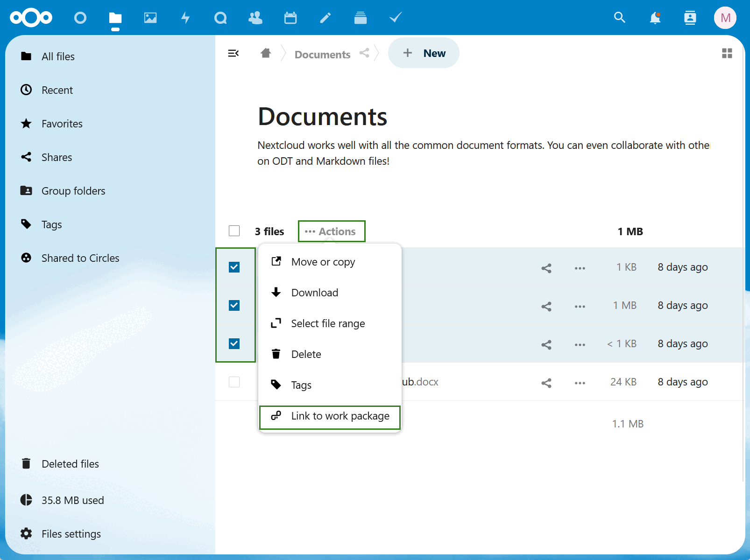The height and width of the screenshot is (560, 750).
Task: Switch to grid view in file list
Action: point(727,53)
